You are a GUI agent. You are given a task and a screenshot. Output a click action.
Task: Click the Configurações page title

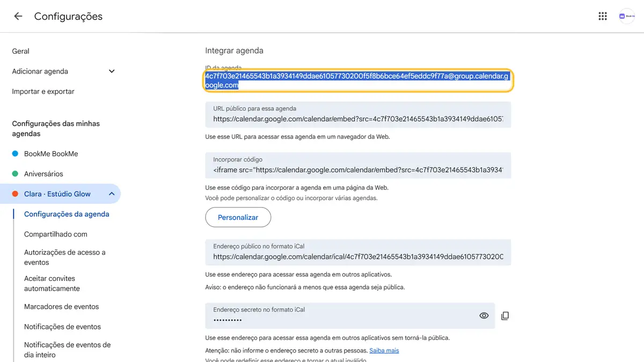pyautogui.click(x=68, y=17)
